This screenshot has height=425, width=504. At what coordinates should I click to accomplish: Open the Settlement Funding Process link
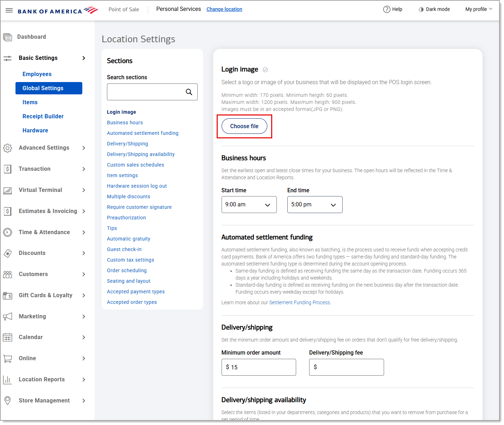pos(299,302)
